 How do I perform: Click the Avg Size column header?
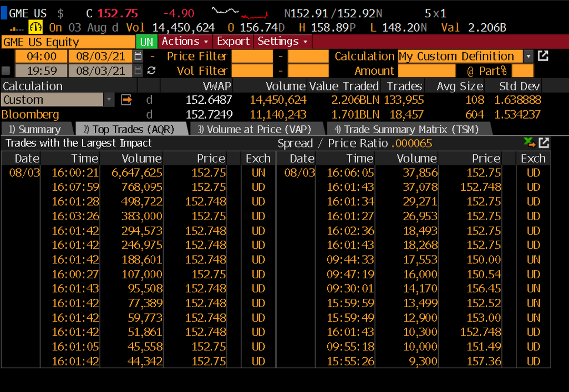[x=460, y=86]
